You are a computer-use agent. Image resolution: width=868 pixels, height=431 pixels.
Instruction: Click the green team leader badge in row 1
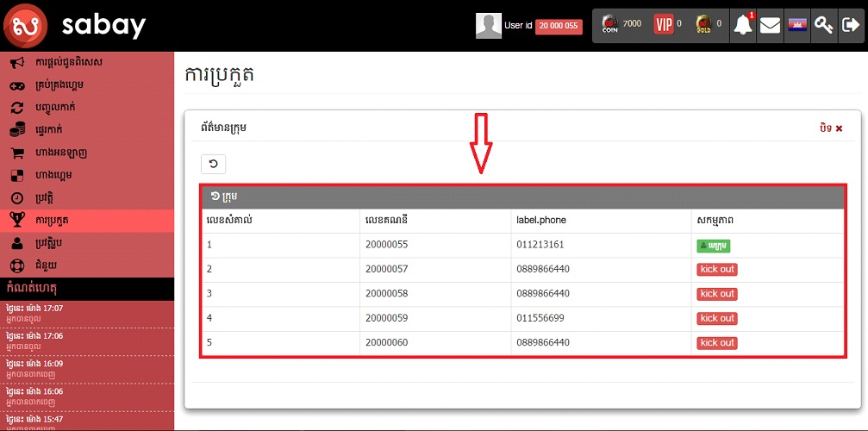(x=714, y=246)
